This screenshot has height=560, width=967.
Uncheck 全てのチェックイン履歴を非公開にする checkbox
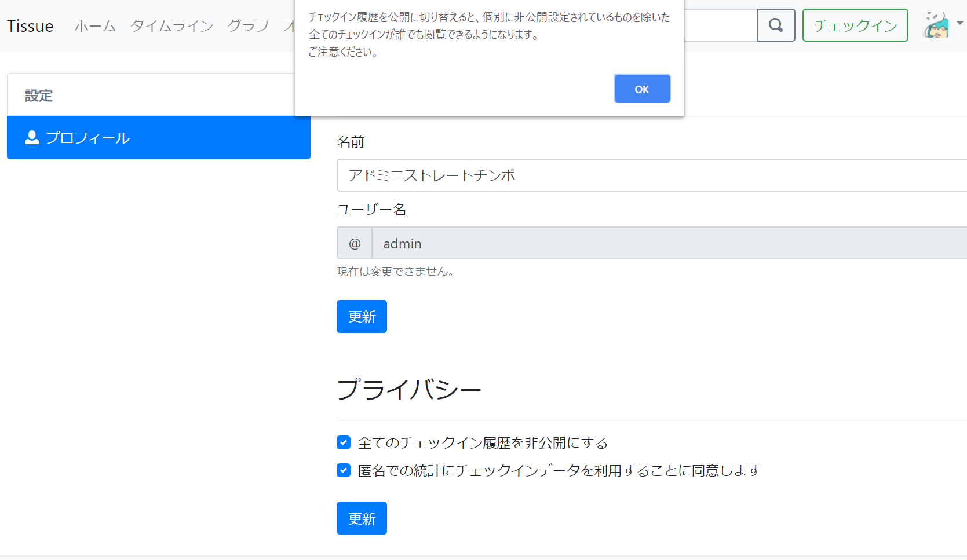tap(344, 443)
